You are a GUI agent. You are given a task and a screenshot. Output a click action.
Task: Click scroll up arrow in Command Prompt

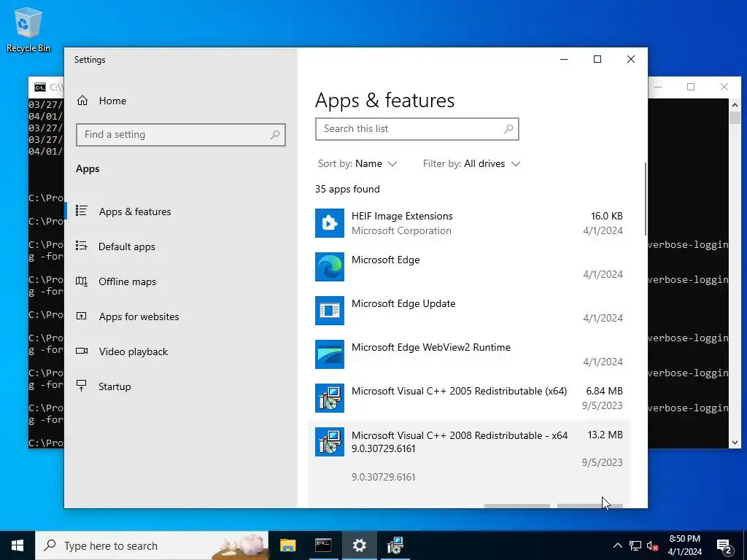coord(735,105)
